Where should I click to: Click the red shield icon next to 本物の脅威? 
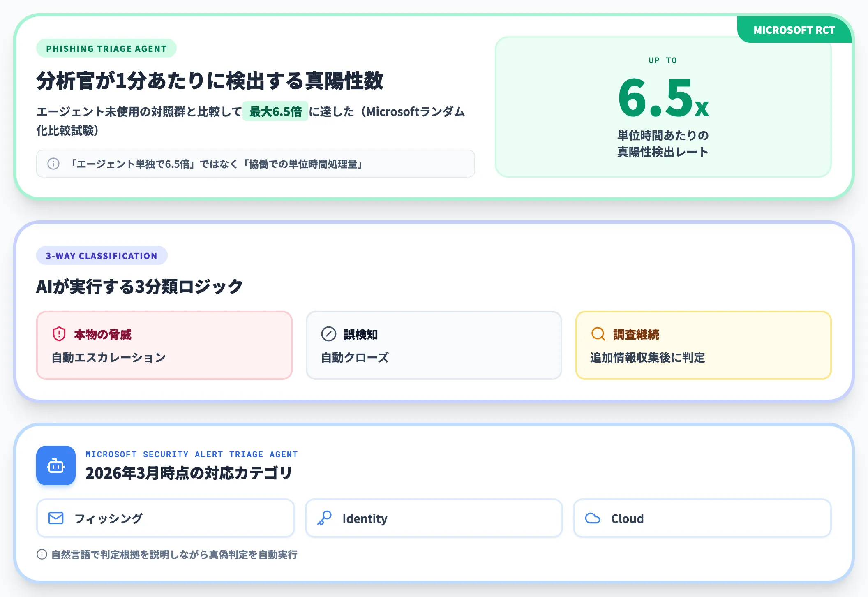(59, 334)
